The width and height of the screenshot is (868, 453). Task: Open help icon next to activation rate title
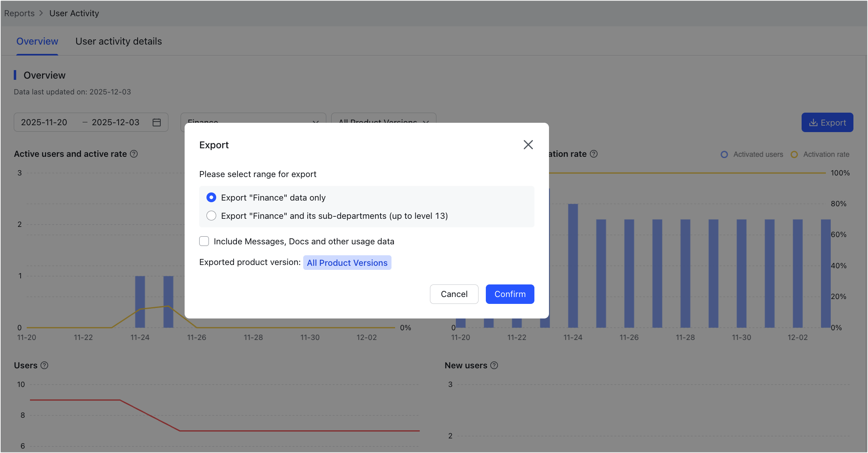[x=594, y=154]
